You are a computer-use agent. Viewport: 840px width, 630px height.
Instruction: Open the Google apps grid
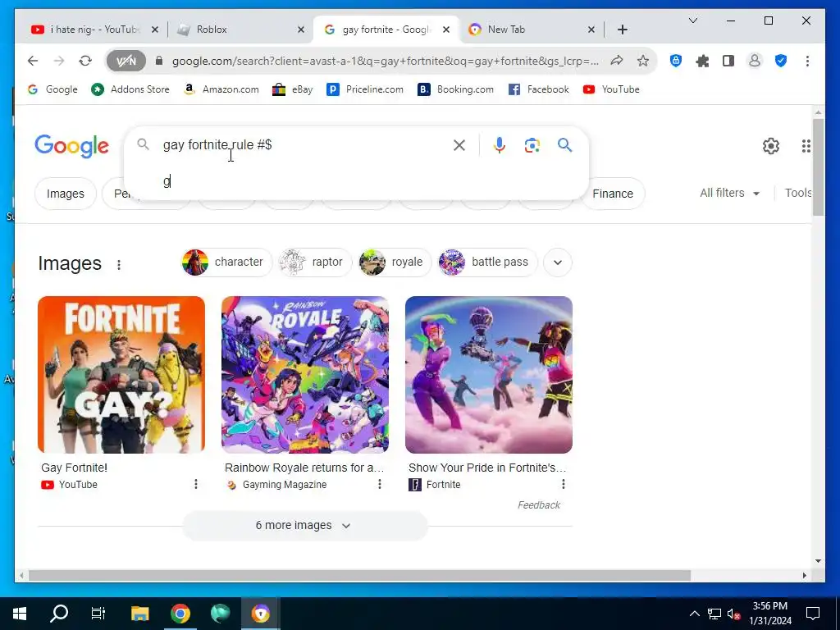[806, 146]
